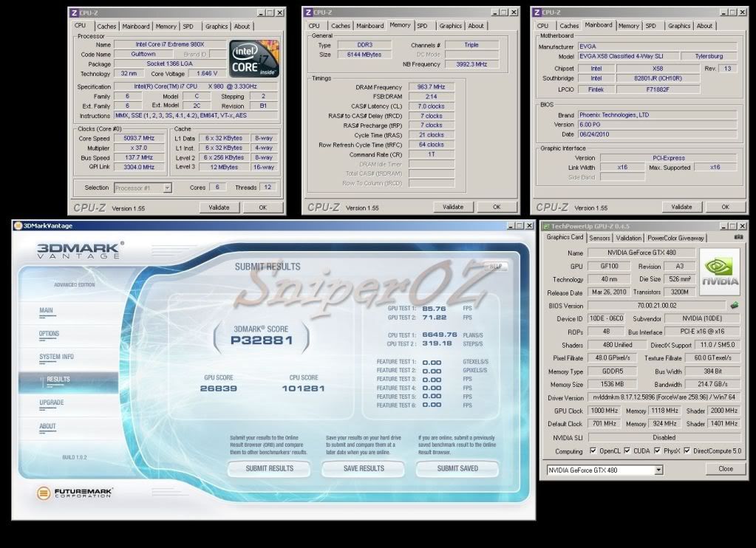
Task: Click the 3DMarkVantage title bar icon
Action: pos(18,226)
